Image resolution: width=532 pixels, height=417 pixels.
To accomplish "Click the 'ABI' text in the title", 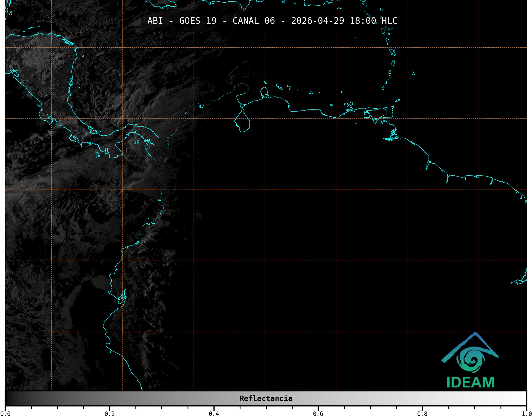I will [x=155, y=21].
